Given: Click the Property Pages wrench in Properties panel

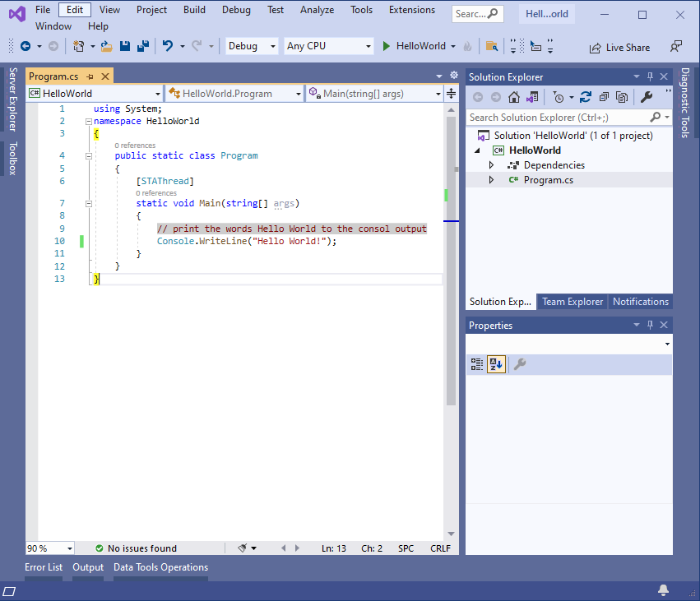Looking at the screenshot, I should 519,364.
